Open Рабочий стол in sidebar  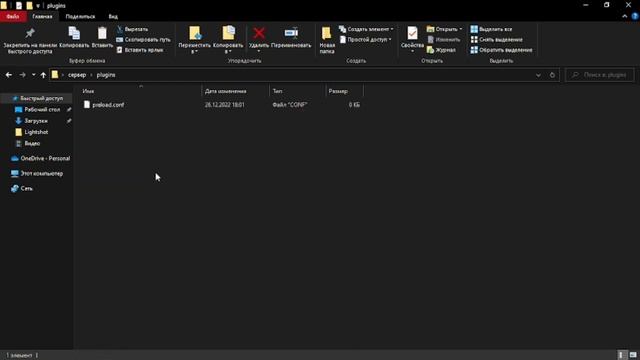point(42,109)
